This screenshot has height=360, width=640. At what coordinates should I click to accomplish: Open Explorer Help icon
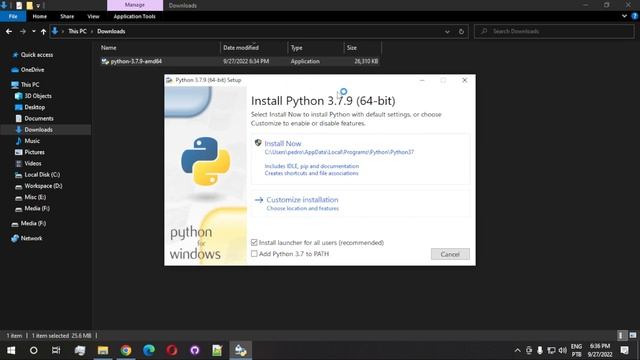(635, 16)
